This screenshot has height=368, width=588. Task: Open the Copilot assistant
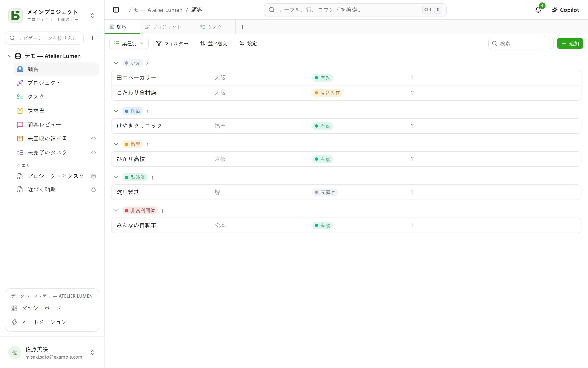[565, 10]
